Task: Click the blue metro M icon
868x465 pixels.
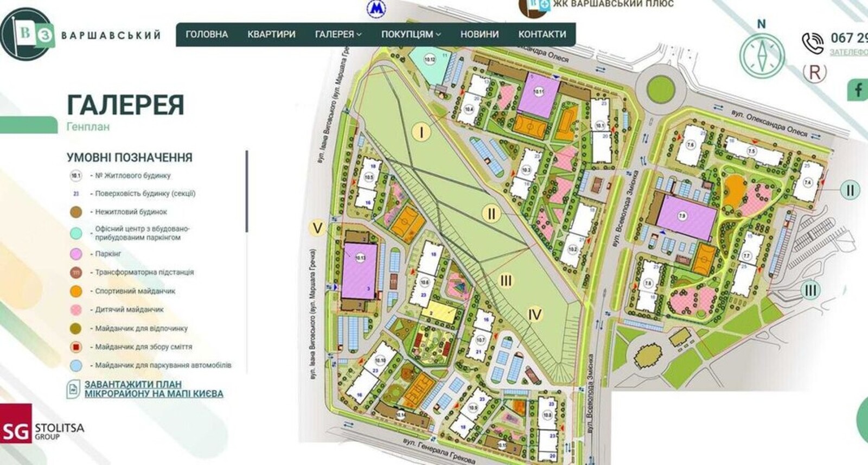Action: click(375, 8)
